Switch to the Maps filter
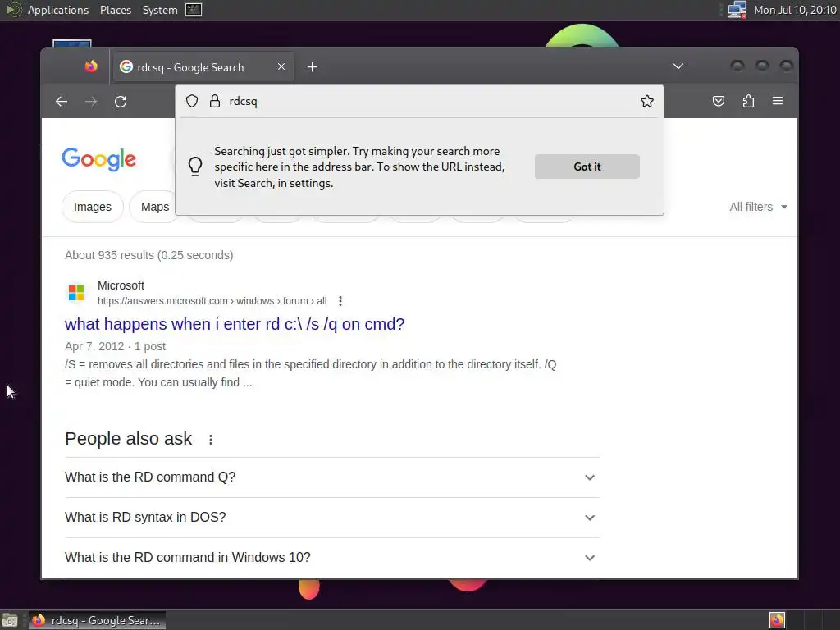Image resolution: width=840 pixels, height=630 pixels. coord(155,207)
